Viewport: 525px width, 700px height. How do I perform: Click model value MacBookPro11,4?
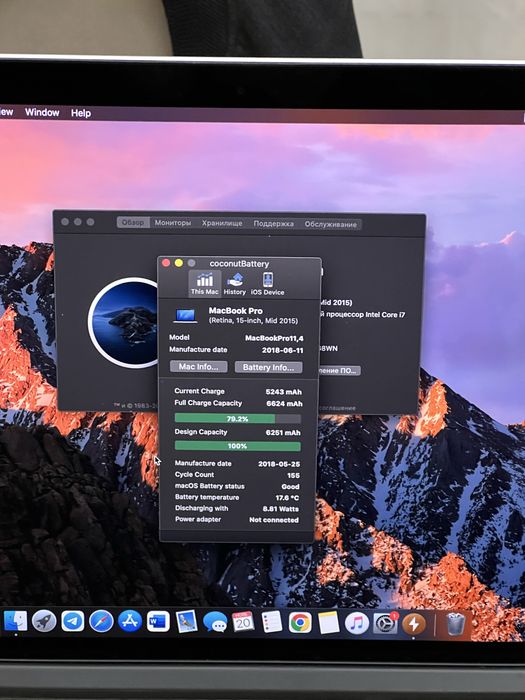[274, 338]
